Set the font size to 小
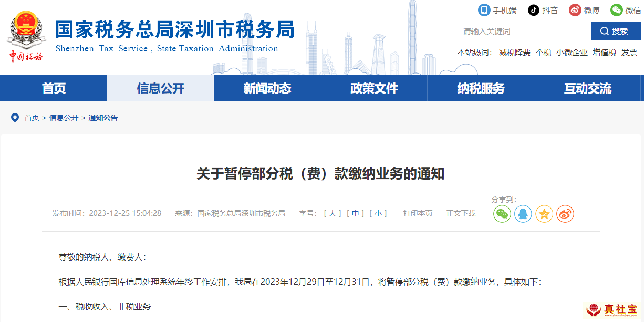The height and width of the screenshot is (322, 644). pos(378,213)
